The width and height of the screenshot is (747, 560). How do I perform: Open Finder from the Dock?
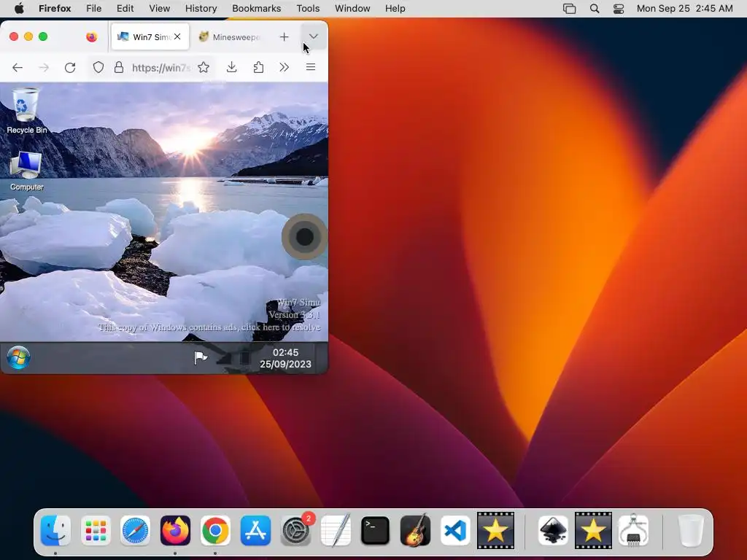click(55, 531)
